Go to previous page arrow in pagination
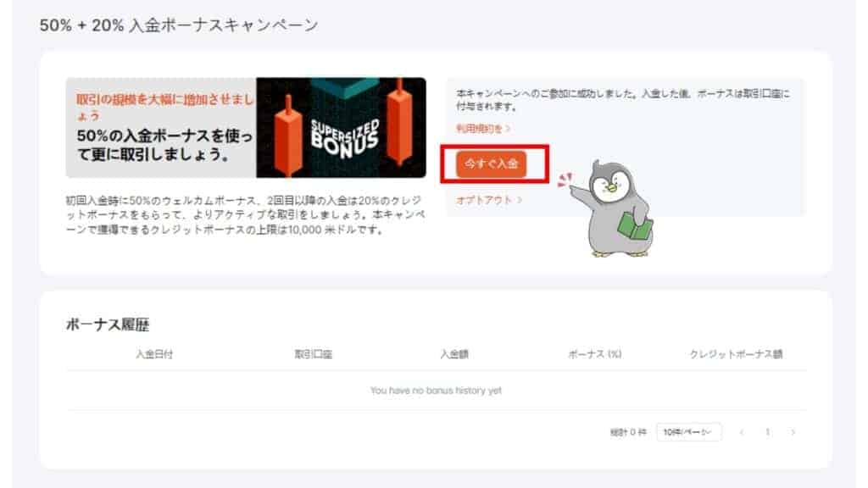The image size is (868, 488). [742, 431]
